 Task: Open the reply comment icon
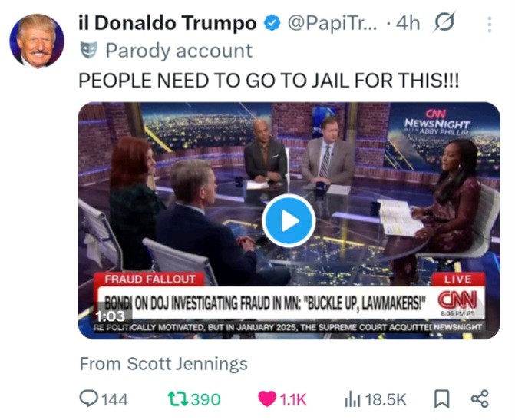coord(89,399)
